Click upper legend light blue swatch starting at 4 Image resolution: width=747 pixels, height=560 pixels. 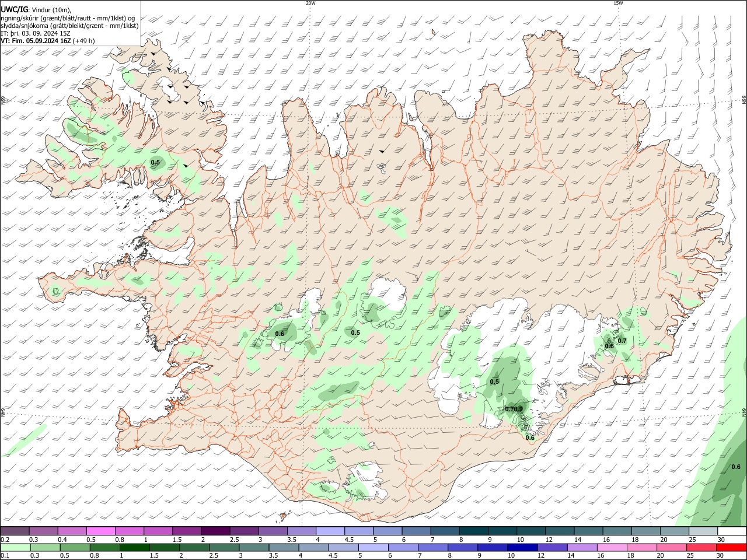tap(330, 531)
